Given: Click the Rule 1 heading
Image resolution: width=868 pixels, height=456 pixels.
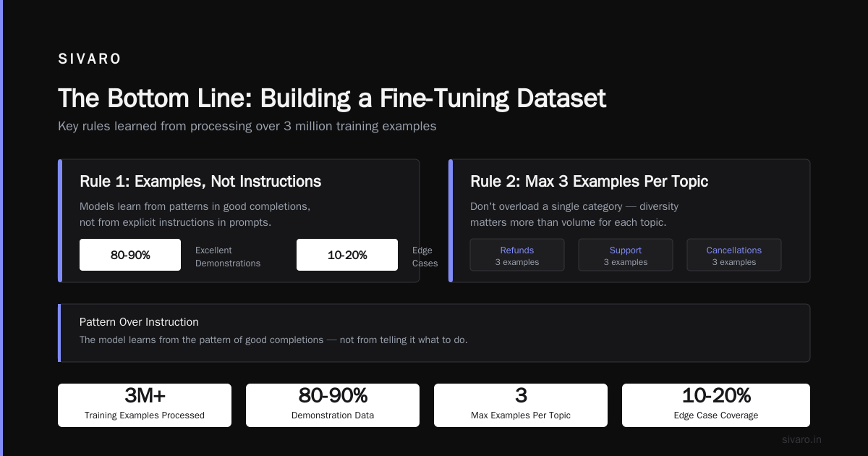Looking at the screenshot, I should 200,181.
